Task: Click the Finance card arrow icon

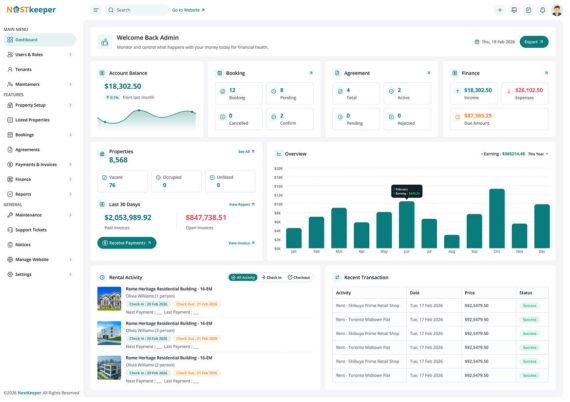Action: coord(546,73)
